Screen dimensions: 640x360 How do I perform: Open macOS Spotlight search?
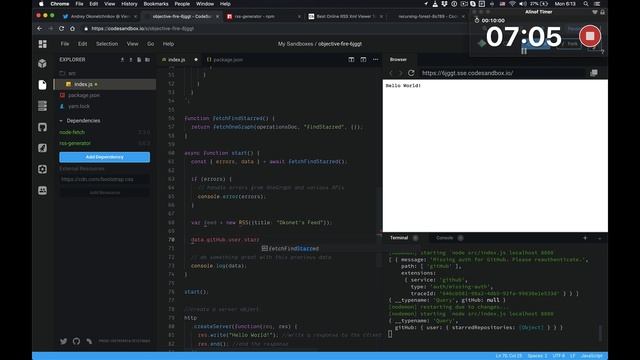(x=586, y=4)
